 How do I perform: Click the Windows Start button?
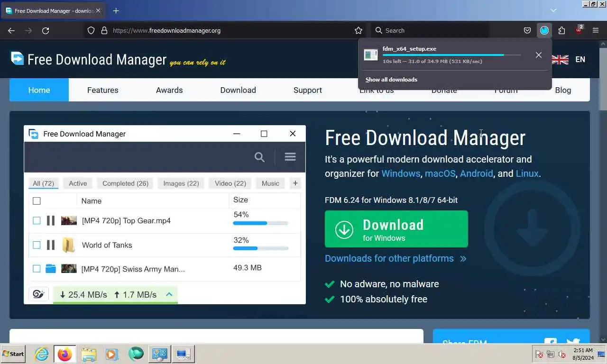click(x=13, y=354)
